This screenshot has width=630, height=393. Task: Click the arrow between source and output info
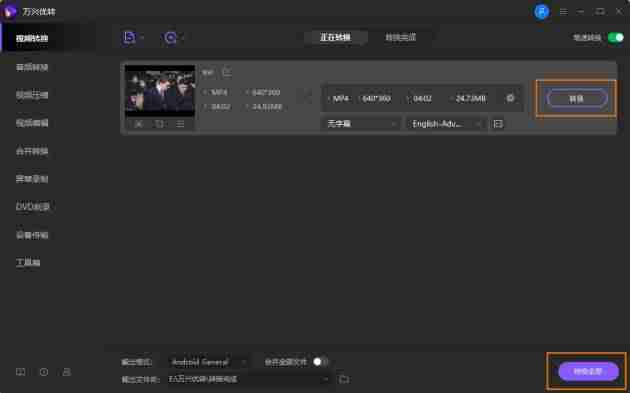[308, 96]
